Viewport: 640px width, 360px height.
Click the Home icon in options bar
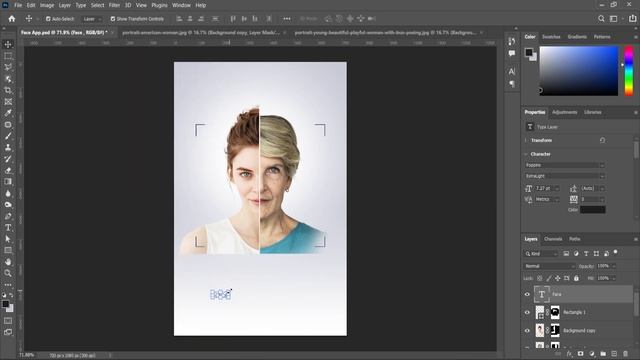coord(12,19)
